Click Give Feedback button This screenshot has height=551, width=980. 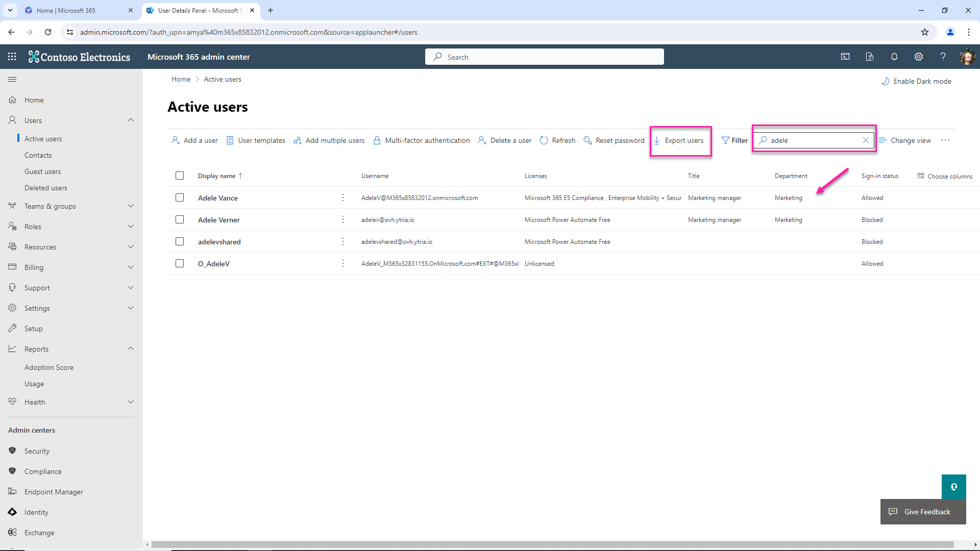click(923, 512)
